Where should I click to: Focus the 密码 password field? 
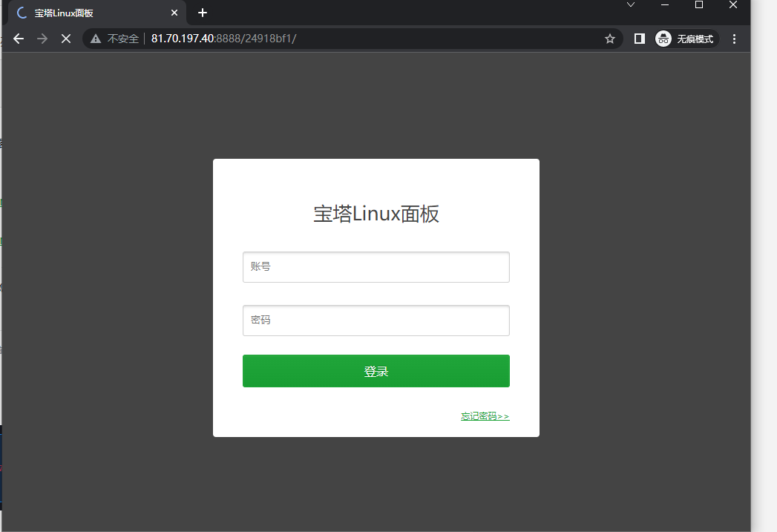pos(376,321)
